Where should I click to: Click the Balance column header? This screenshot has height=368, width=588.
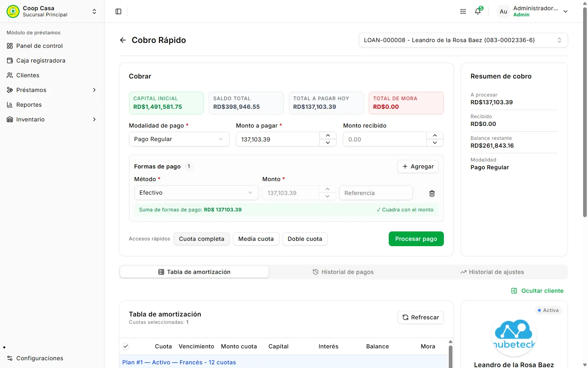pyautogui.click(x=378, y=346)
